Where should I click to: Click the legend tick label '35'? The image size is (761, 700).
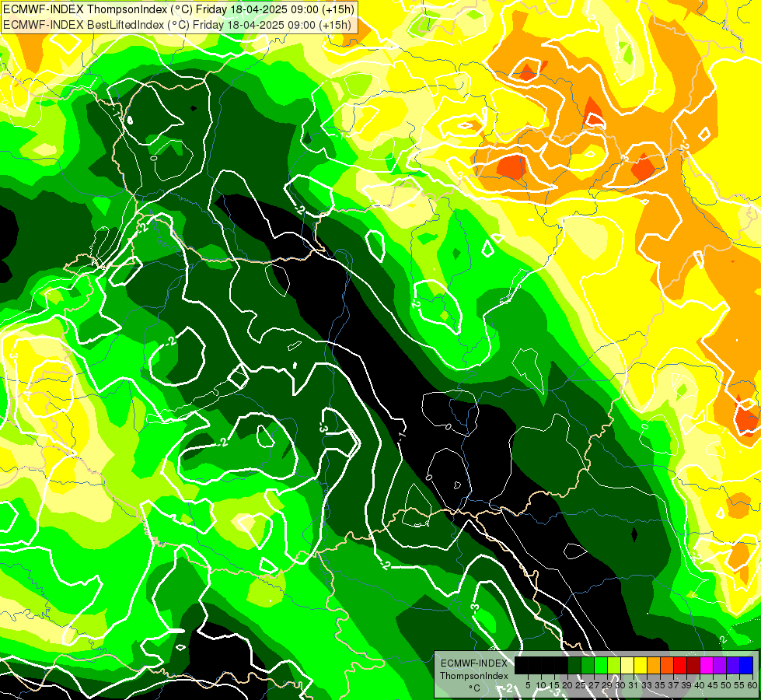click(660, 685)
